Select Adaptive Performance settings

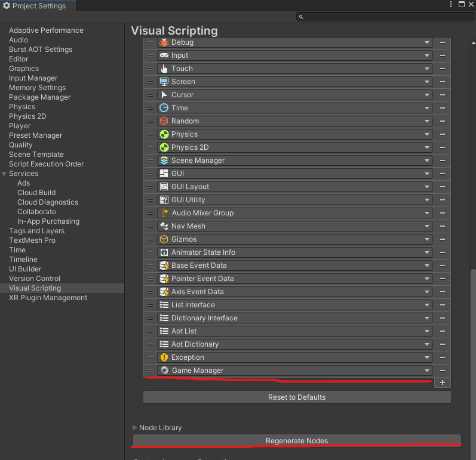pyautogui.click(x=46, y=30)
